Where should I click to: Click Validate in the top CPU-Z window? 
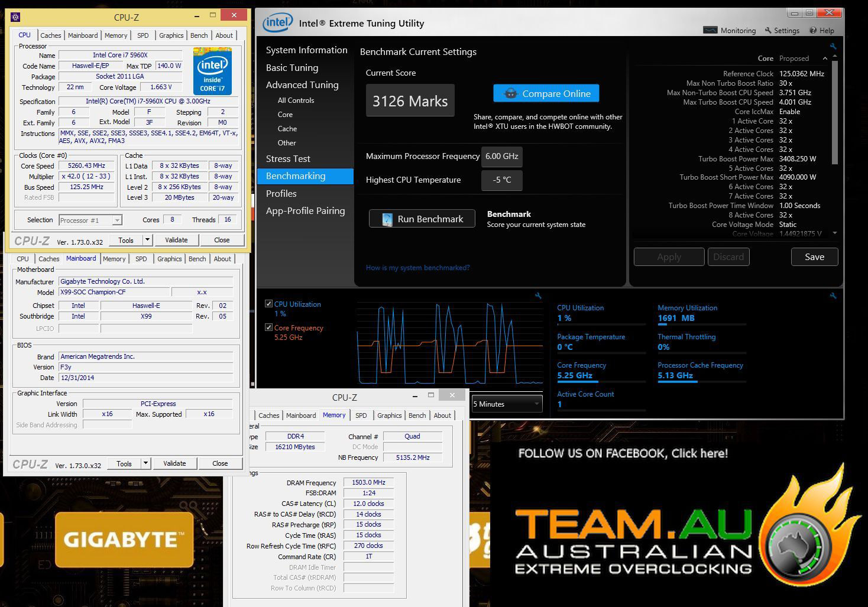click(176, 240)
